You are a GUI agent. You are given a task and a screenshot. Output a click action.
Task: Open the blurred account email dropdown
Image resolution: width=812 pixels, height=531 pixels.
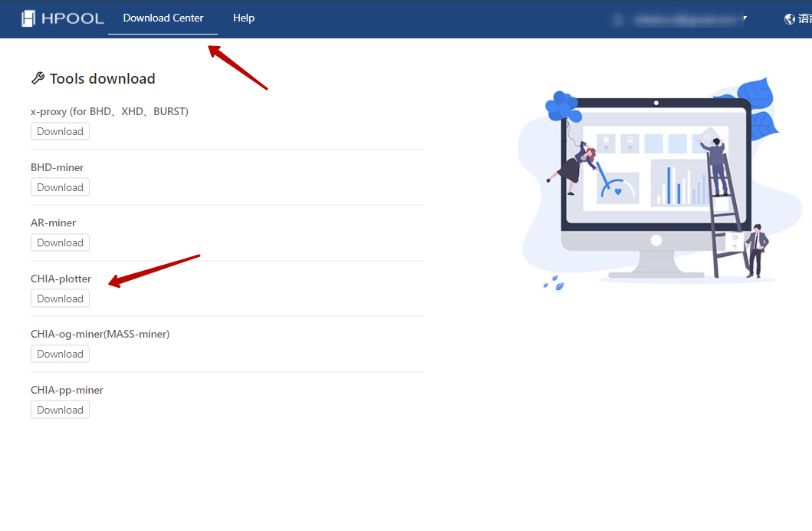click(x=681, y=19)
